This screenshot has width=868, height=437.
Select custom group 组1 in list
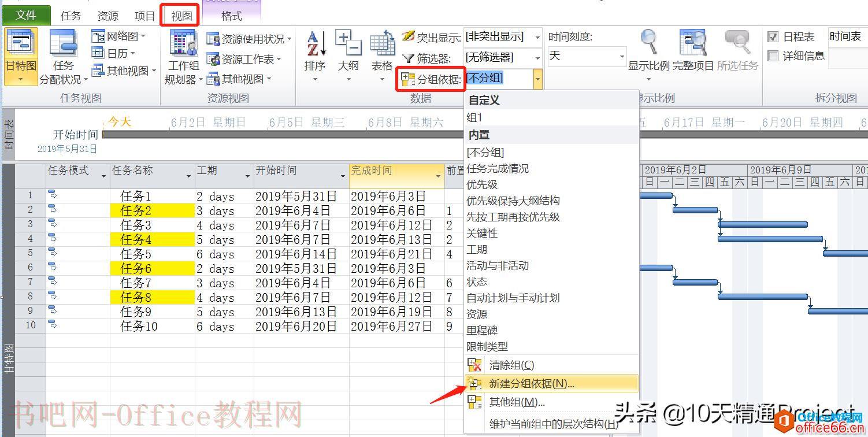[x=552, y=117]
